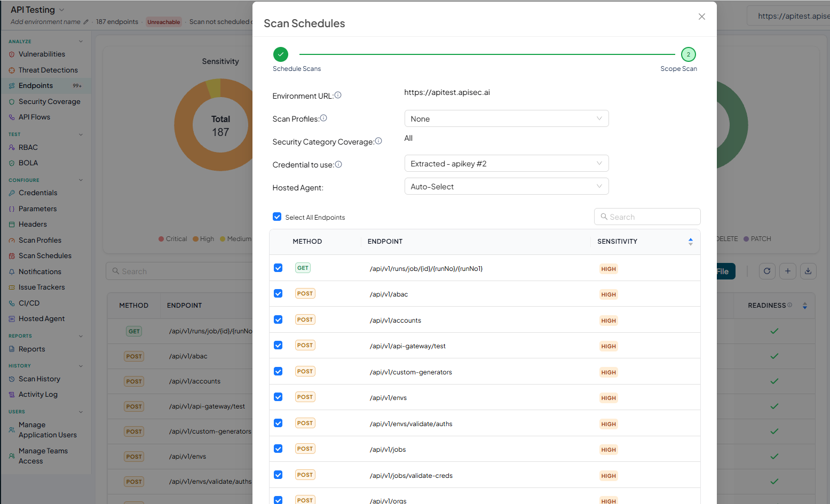Viewport: 830px width, 504px height.
Task: Collapse the TEST sidebar section
Action: (81, 134)
